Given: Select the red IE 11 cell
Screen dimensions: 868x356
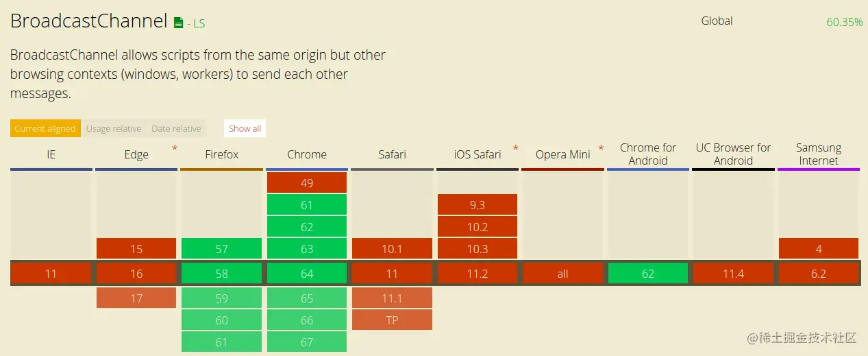Looking at the screenshot, I should [51, 274].
